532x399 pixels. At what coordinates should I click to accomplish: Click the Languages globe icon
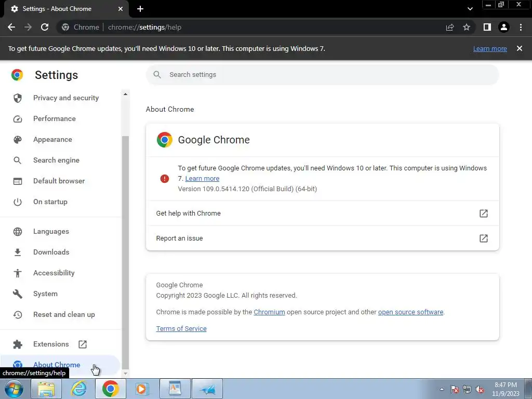(18, 231)
